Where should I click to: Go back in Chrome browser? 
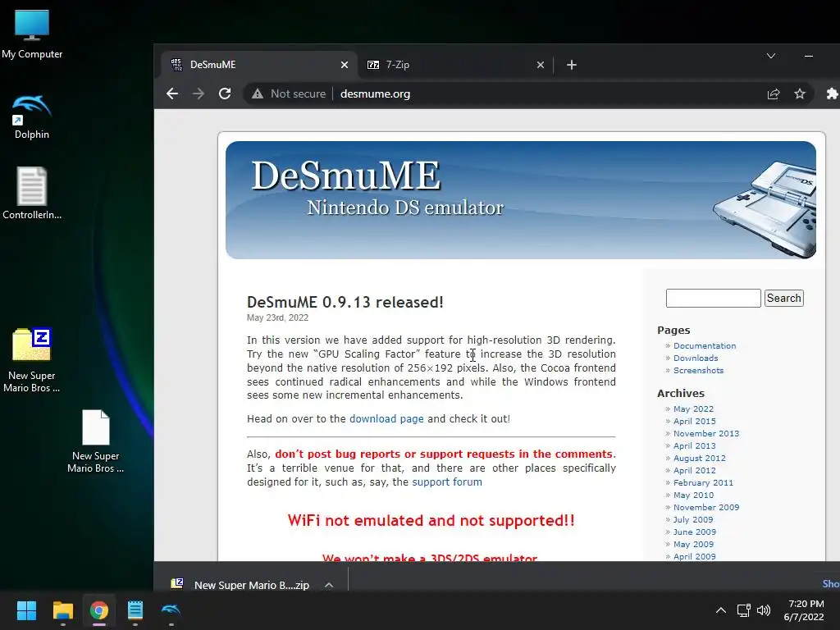(x=172, y=94)
